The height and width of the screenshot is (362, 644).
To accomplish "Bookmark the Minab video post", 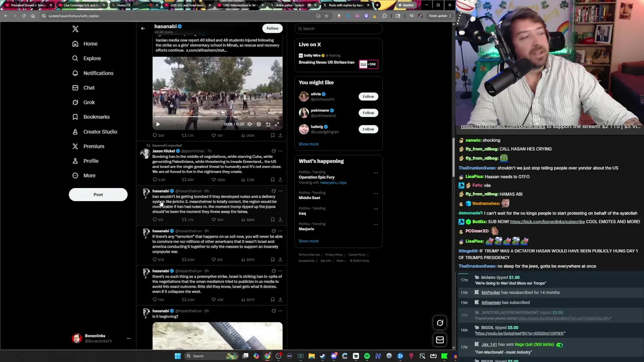I will coord(273,135).
